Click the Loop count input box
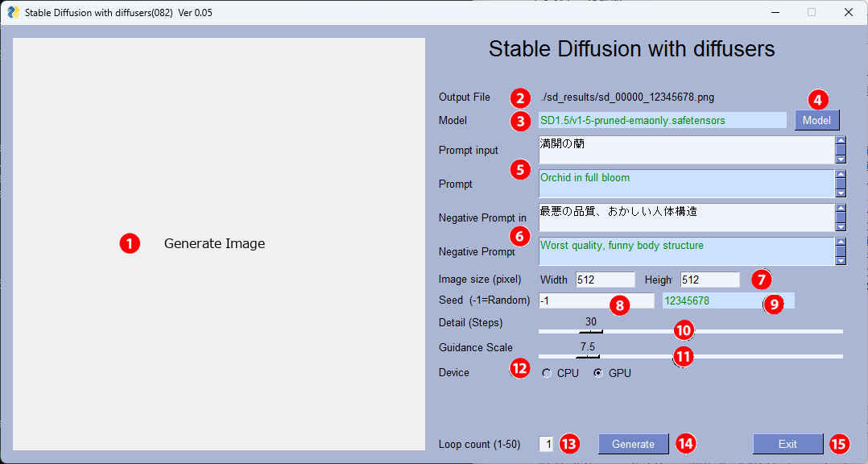 coord(546,444)
